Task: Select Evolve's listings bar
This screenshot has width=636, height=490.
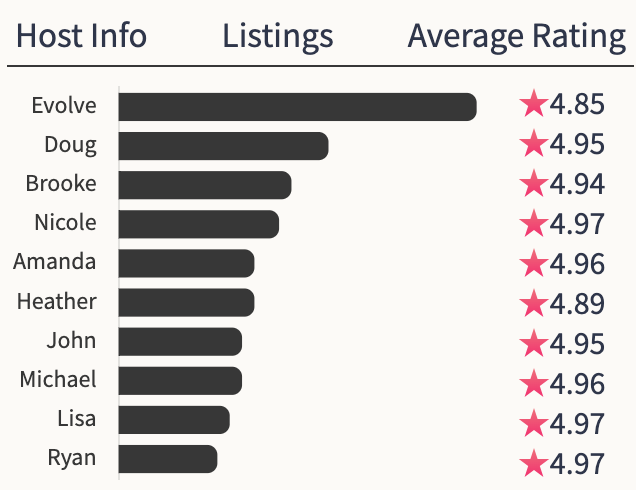Action: [x=297, y=107]
